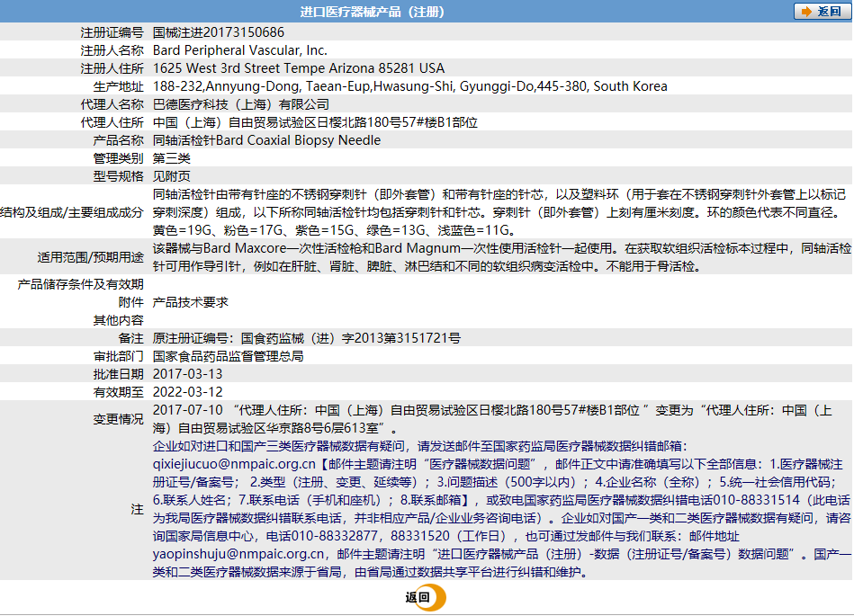The width and height of the screenshot is (854, 616).
Task: Click the 产品名称 label
Action: (x=118, y=140)
